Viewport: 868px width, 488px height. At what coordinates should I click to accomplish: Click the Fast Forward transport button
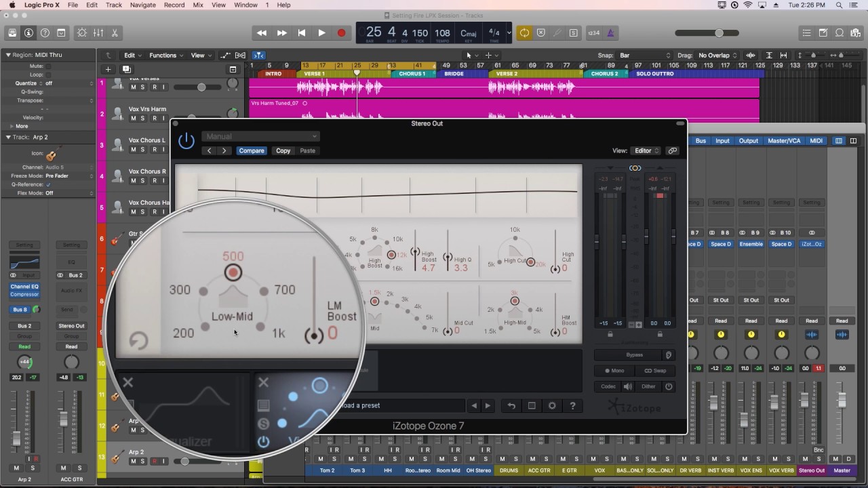coord(281,33)
